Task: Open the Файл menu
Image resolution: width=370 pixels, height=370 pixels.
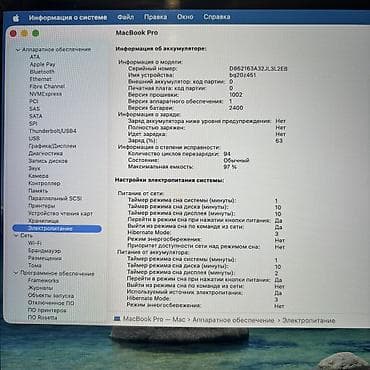Action: (x=126, y=17)
